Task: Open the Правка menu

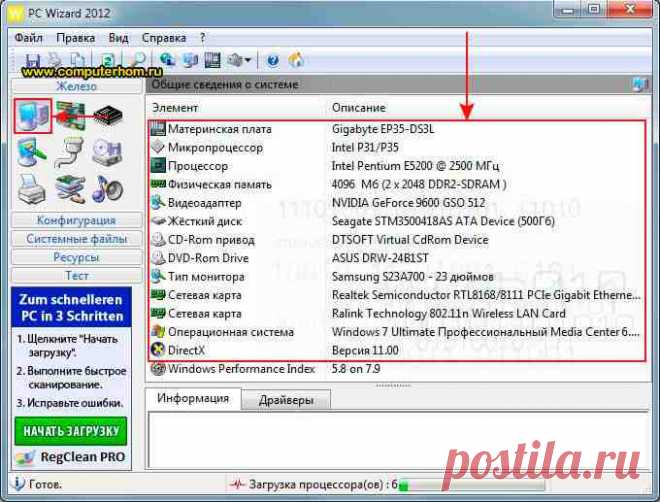Action: [76, 38]
